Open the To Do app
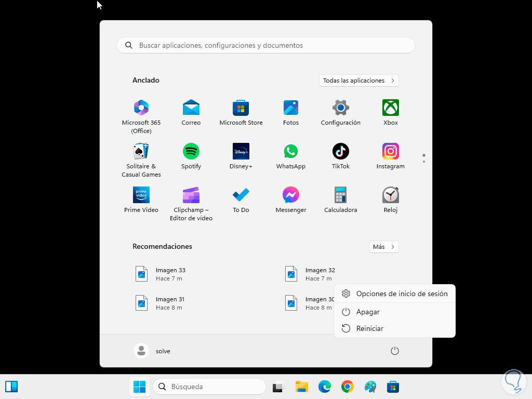532x399 pixels. pos(241,200)
